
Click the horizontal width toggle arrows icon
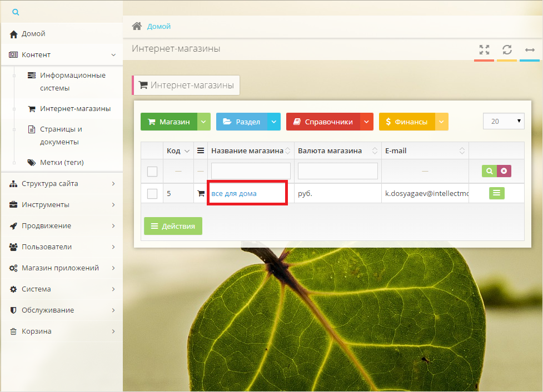[530, 49]
